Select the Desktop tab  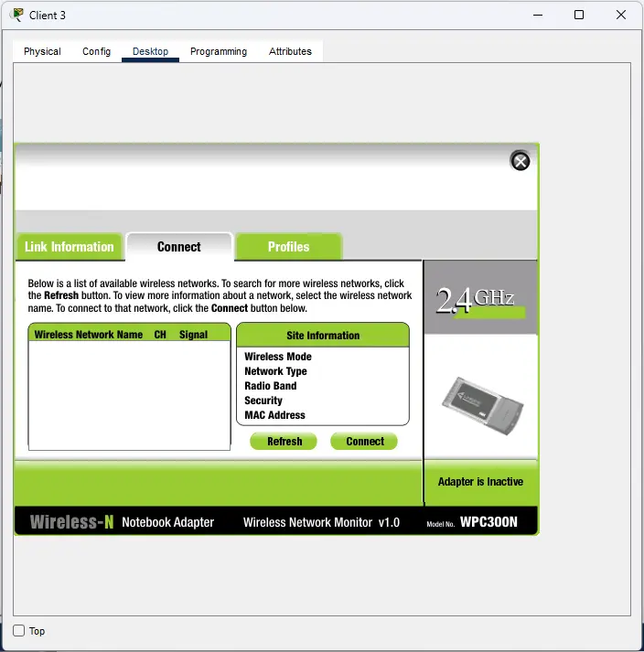tap(150, 51)
